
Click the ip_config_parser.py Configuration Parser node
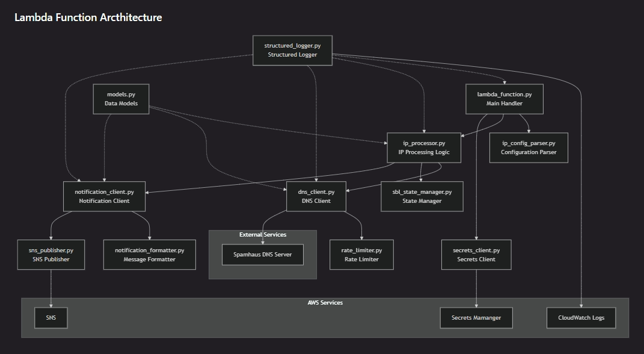coord(529,148)
